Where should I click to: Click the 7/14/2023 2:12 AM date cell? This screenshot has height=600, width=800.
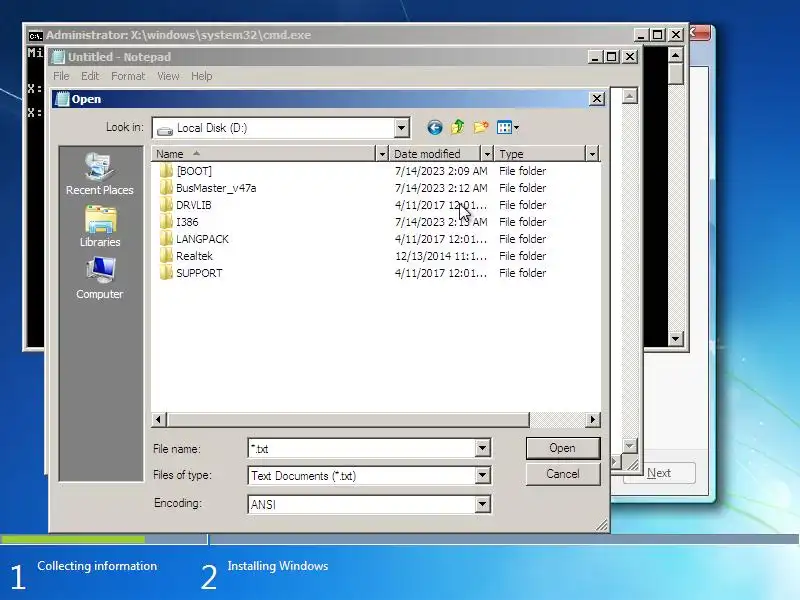[x=441, y=188]
